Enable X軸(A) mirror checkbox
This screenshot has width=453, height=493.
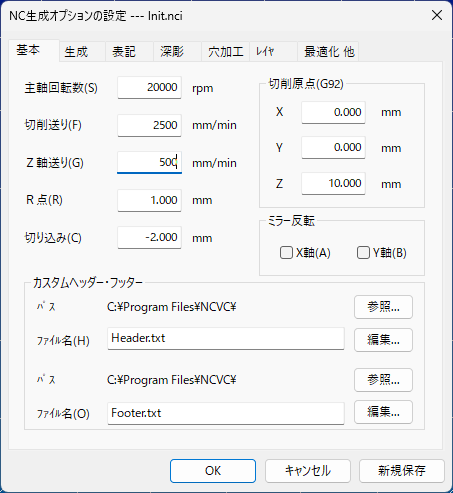[x=286, y=253]
